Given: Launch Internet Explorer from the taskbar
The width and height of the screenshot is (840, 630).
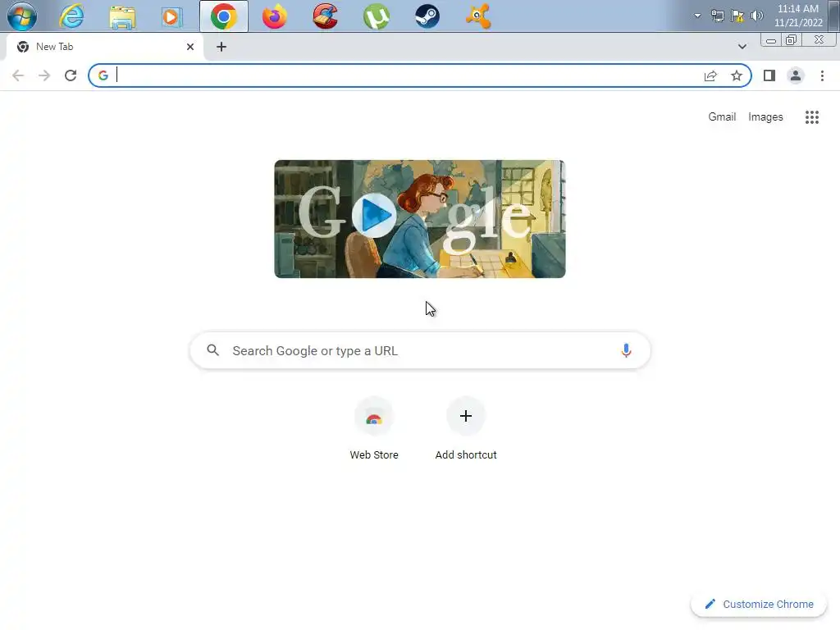Looking at the screenshot, I should tap(71, 16).
